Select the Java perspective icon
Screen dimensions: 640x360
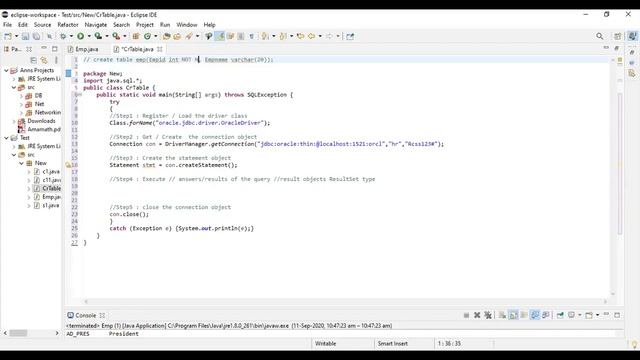633,36
